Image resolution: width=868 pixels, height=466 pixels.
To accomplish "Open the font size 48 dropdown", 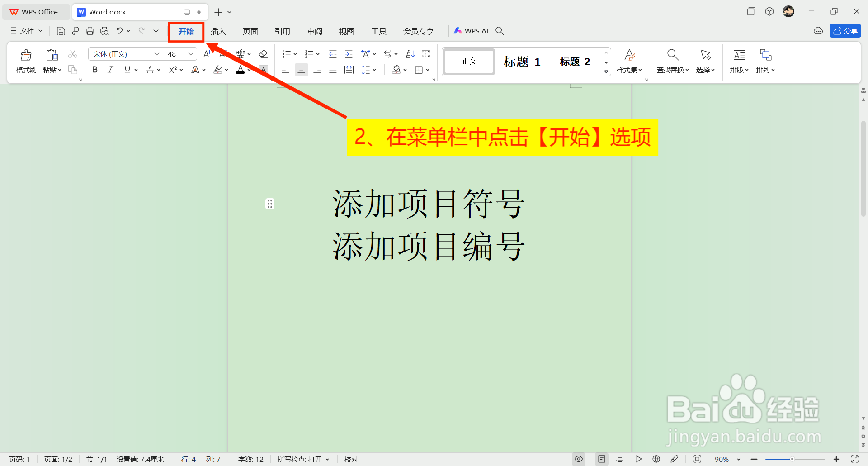I will pyautogui.click(x=191, y=54).
